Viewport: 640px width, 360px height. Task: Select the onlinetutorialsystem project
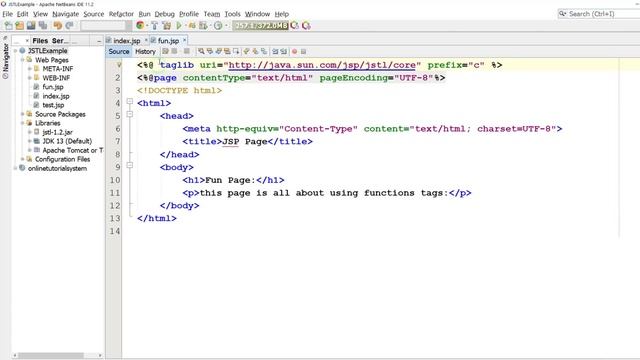point(57,169)
